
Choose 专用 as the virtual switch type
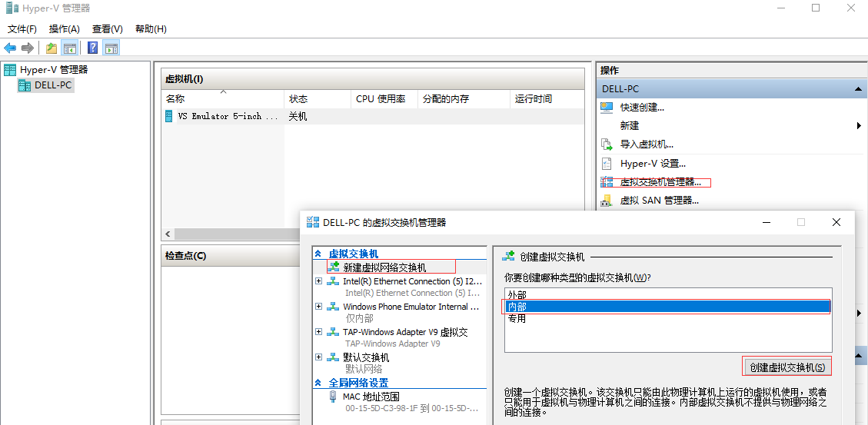pos(667,319)
